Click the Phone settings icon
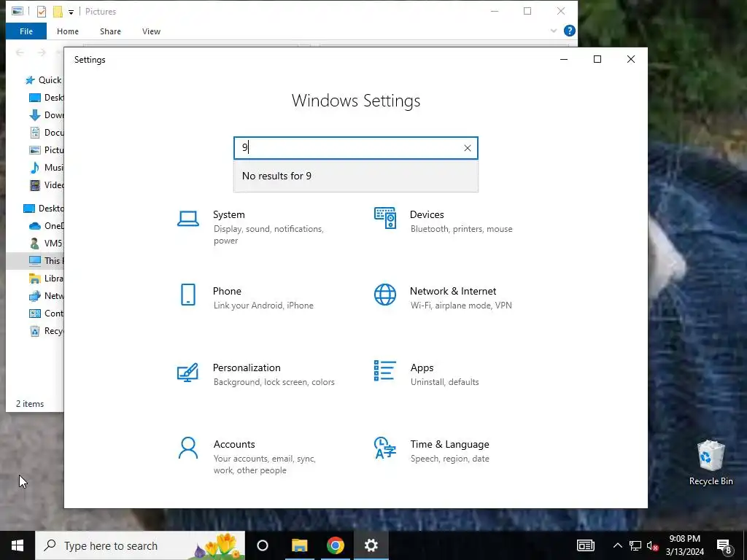747x560 pixels. 188,295
